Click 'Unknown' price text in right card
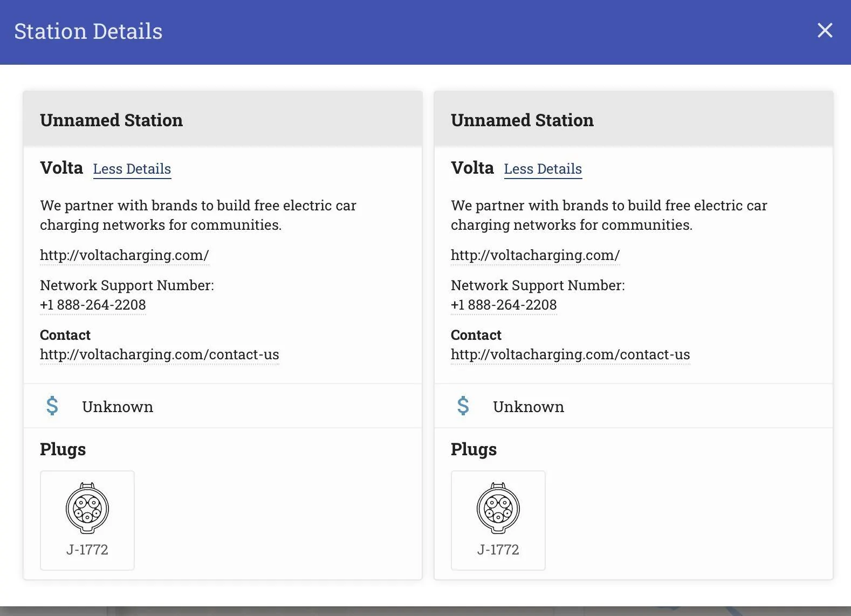This screenshot has width=851, height=616. 529,407
